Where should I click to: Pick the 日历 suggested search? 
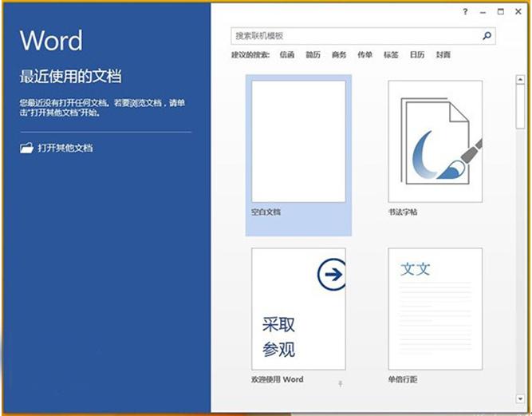(416, 55)
